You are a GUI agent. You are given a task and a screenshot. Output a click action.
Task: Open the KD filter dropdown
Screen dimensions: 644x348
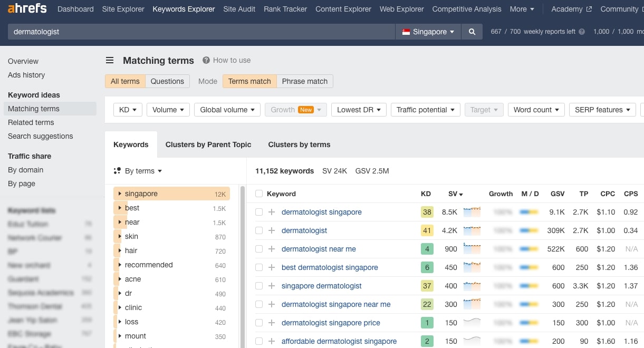(x=128, y=110)
